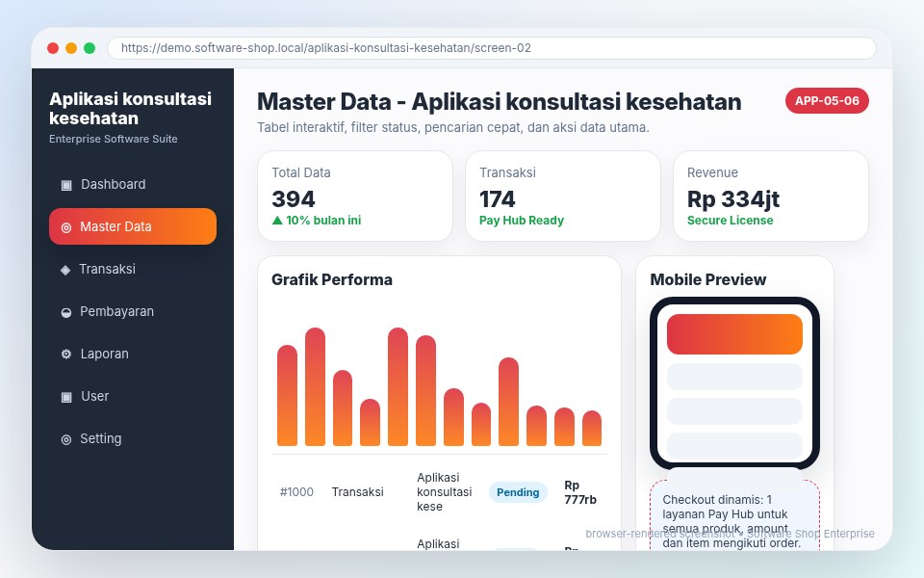Click the Pending status pill

(x=518, y=492)
